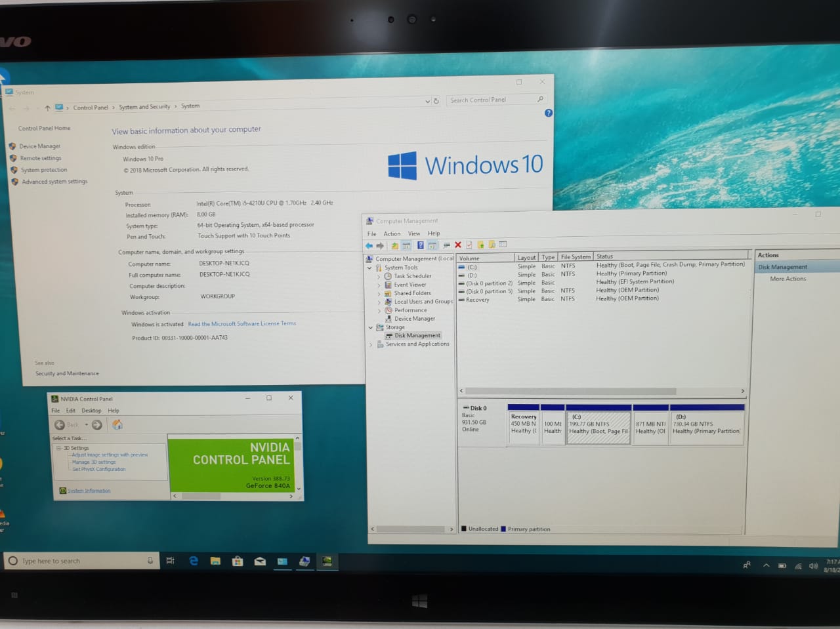
Task: Open Device Manager link in System window
Action: click(x=39, y=146)
